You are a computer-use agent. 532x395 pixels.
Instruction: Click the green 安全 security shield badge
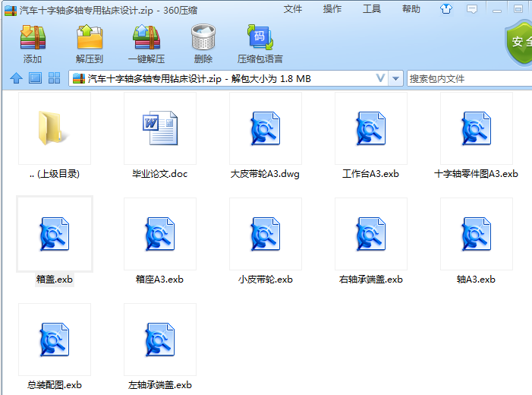click(x=520, y=43)
